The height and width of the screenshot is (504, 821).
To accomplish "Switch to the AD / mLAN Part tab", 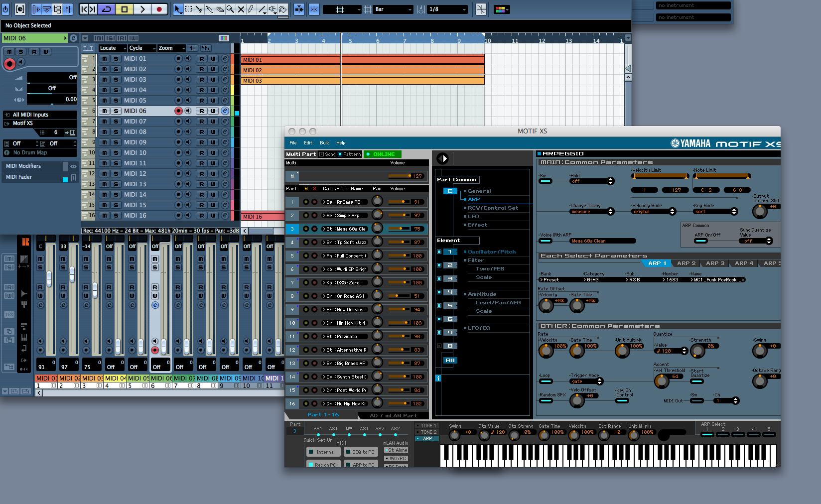I will pyautogui.click(x=393, y=415).
